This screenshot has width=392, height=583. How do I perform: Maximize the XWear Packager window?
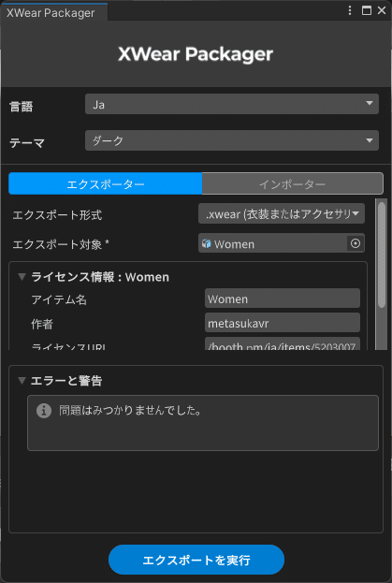click(367, 10)
